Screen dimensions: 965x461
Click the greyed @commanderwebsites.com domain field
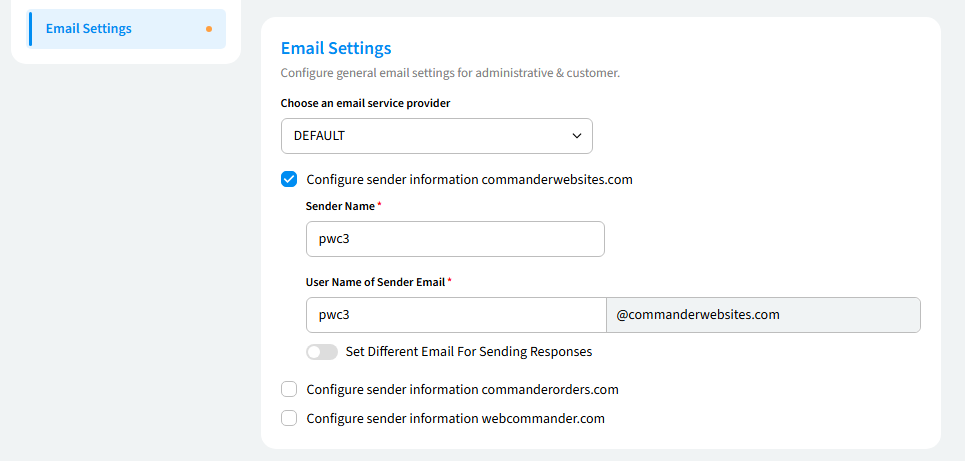click(763, 314)
